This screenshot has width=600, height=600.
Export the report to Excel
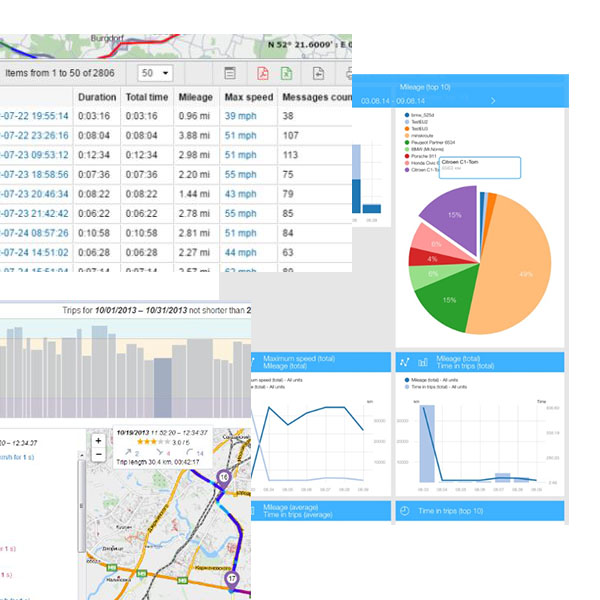click(x=287, y=73)
